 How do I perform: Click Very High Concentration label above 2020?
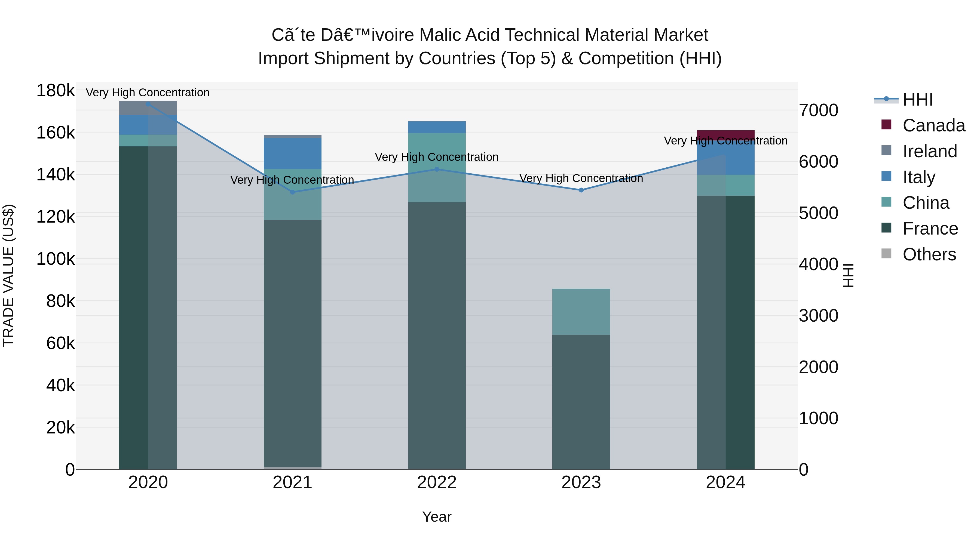tap(148, 93)
